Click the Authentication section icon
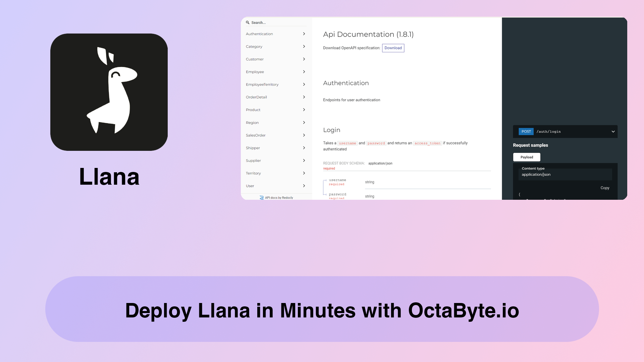Image resolution: width=644 pixels, height=362 pixels. 304,34
